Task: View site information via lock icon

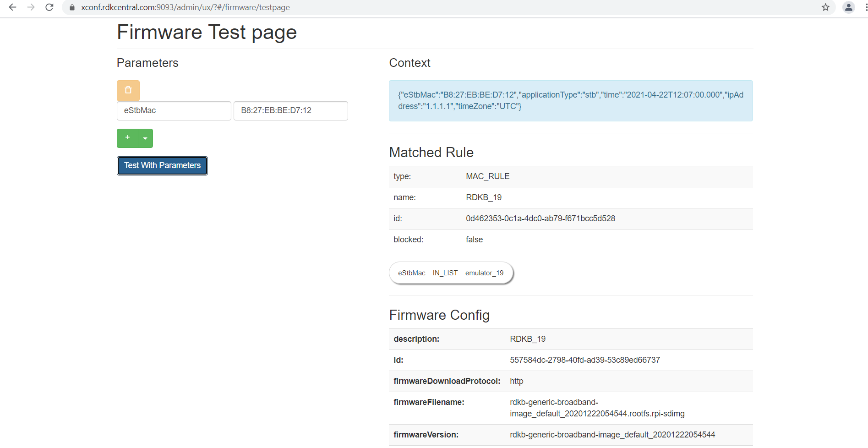Action: (x=72, y=7)
